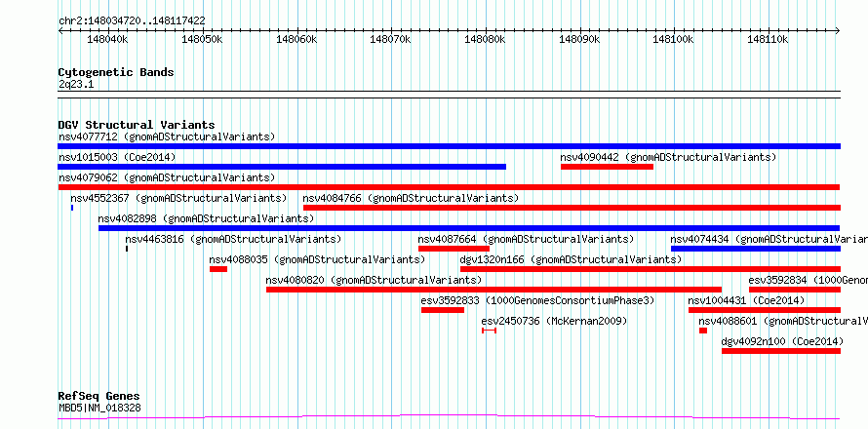
Task: Click the 148060k ruler tick label
Action: point(296,40)
